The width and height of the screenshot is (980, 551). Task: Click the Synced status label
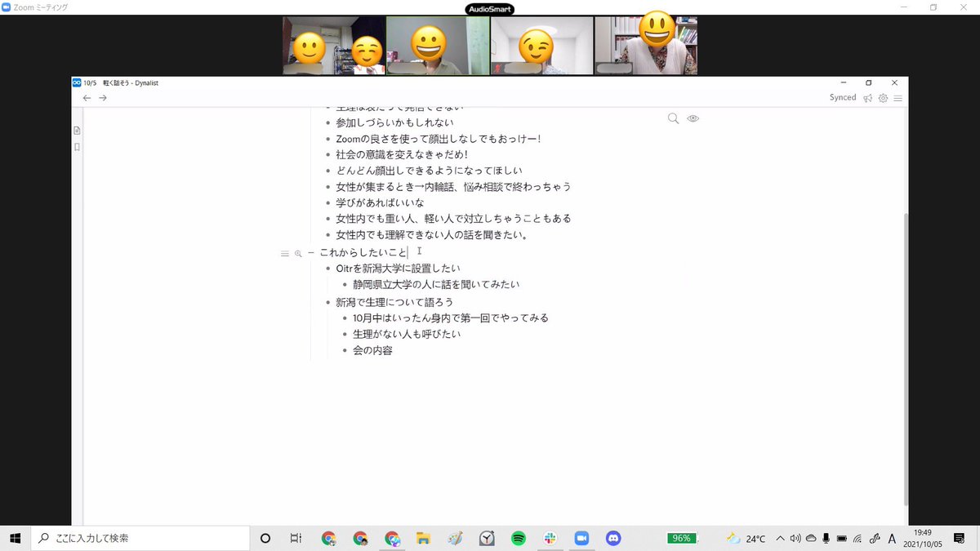(843, 98)
